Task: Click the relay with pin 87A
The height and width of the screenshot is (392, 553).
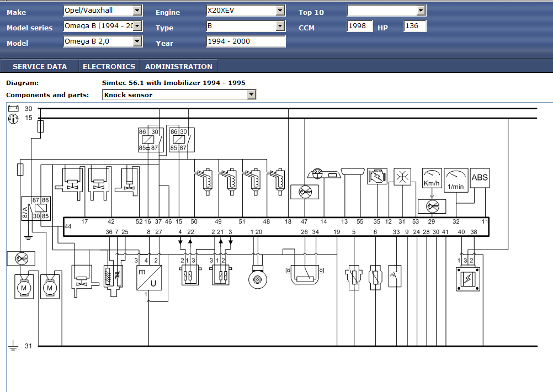Action: click(36, 208)
